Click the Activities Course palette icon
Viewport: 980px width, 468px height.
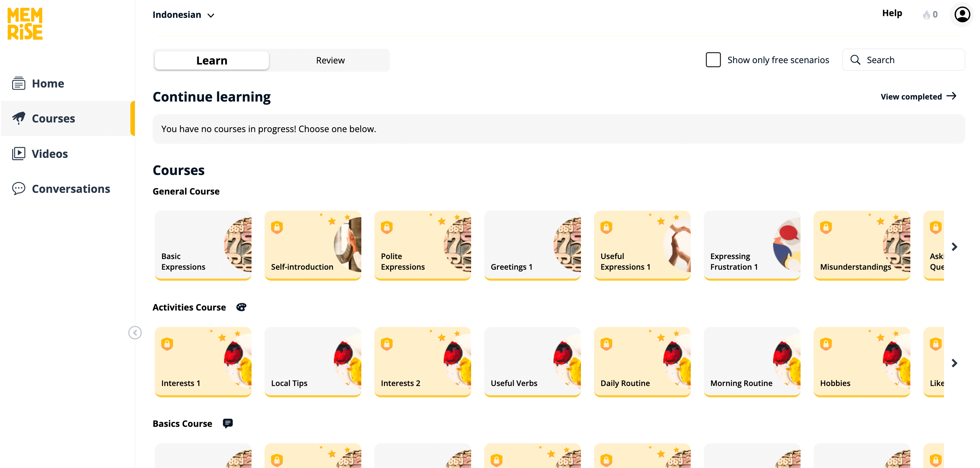tap(241, 307)
